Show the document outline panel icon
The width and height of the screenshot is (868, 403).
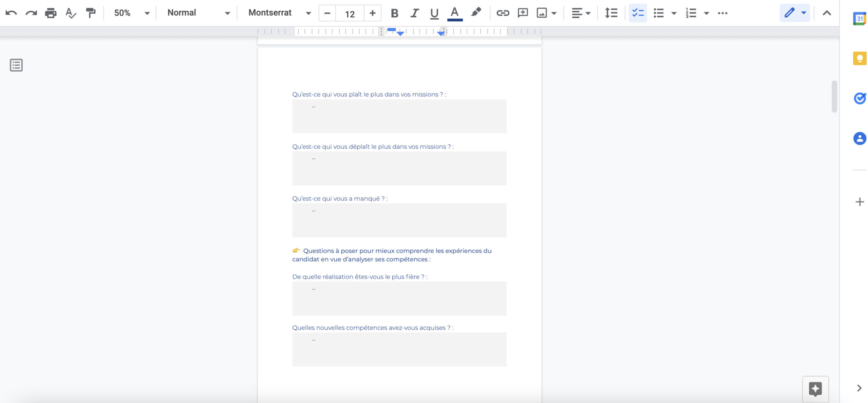click(16, 65)
